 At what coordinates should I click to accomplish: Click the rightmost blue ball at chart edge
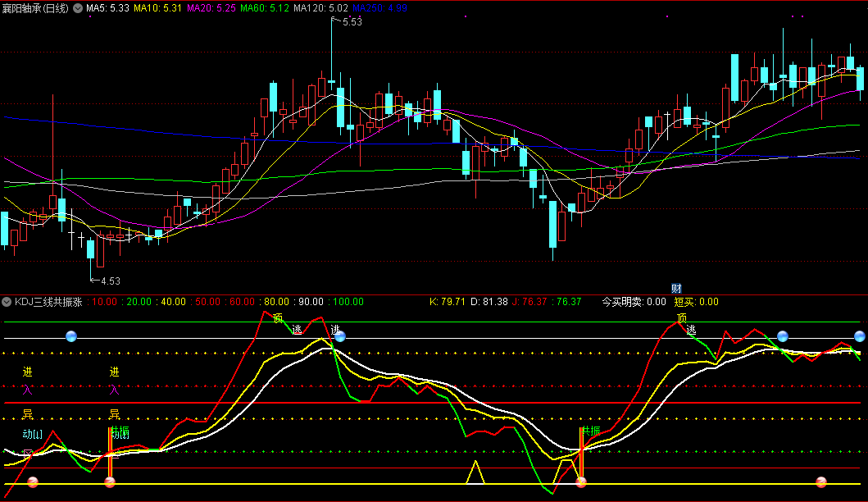click(860, 335)
